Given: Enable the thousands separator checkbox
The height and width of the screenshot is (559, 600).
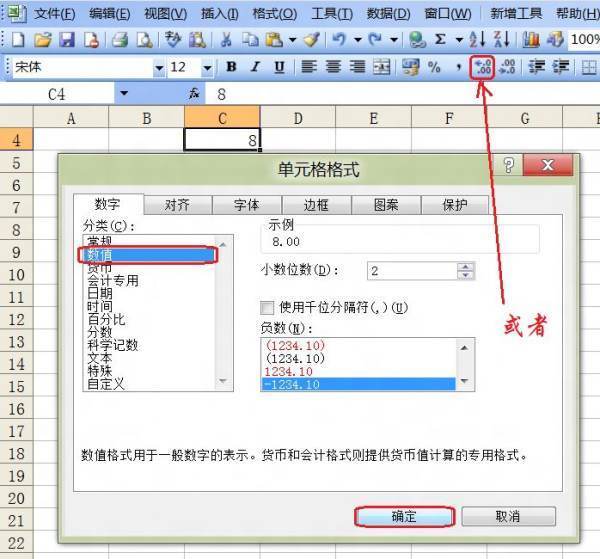Looking at the screenshot, I should [267, 307].
